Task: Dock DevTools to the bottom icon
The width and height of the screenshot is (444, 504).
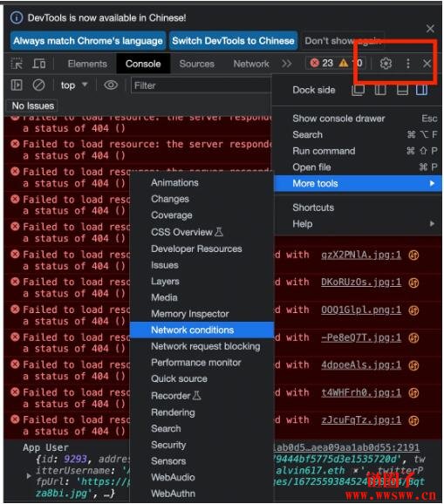Action: point(402,90)
